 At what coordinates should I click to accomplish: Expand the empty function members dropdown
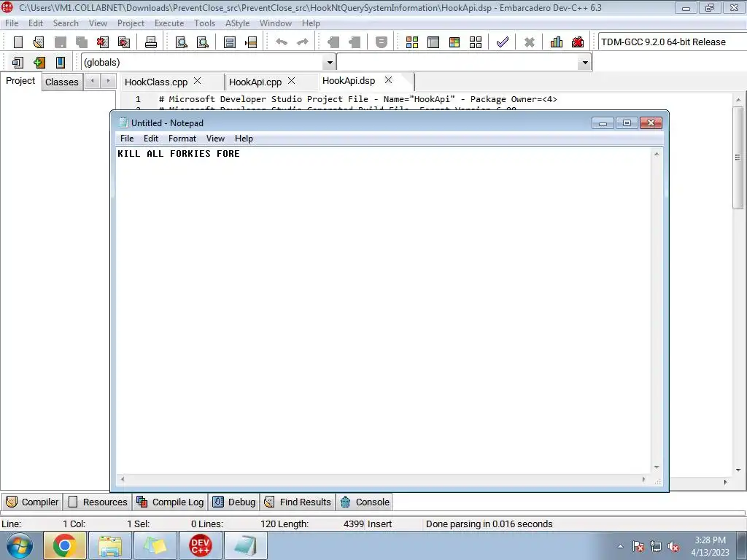(584, 63)
